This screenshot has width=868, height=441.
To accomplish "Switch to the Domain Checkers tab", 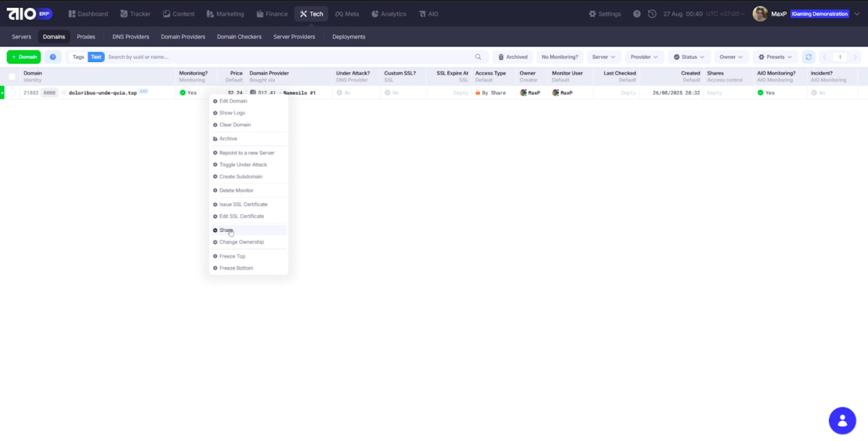I will (x=239, y=37).
